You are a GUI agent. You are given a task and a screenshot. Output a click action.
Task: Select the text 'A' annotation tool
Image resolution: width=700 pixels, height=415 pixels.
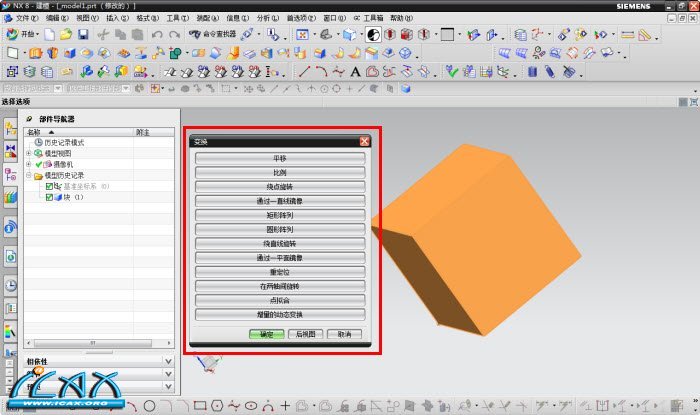[355, 72]
